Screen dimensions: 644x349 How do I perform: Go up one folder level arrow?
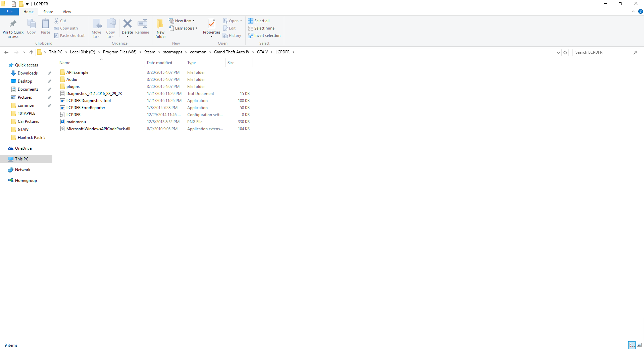tap(31, 52)
